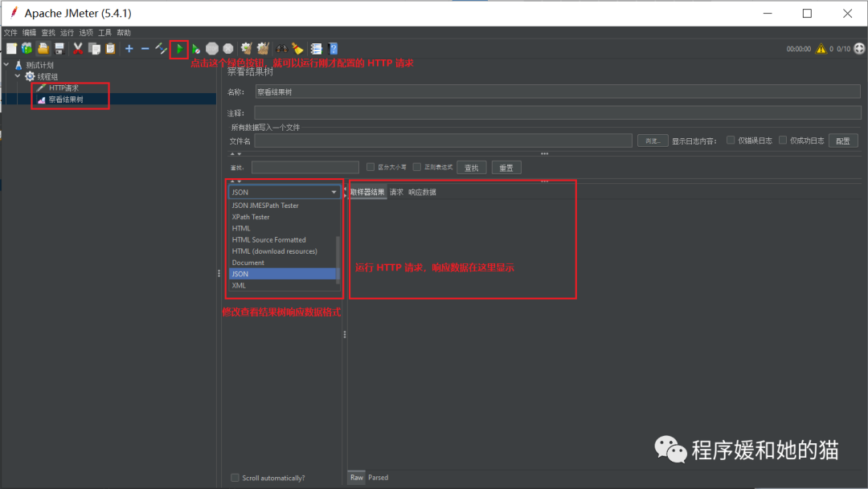The width and height of the screenshot is (868, 489).
Task: Click the gray Stop sign icon
Action: point(212,49)
